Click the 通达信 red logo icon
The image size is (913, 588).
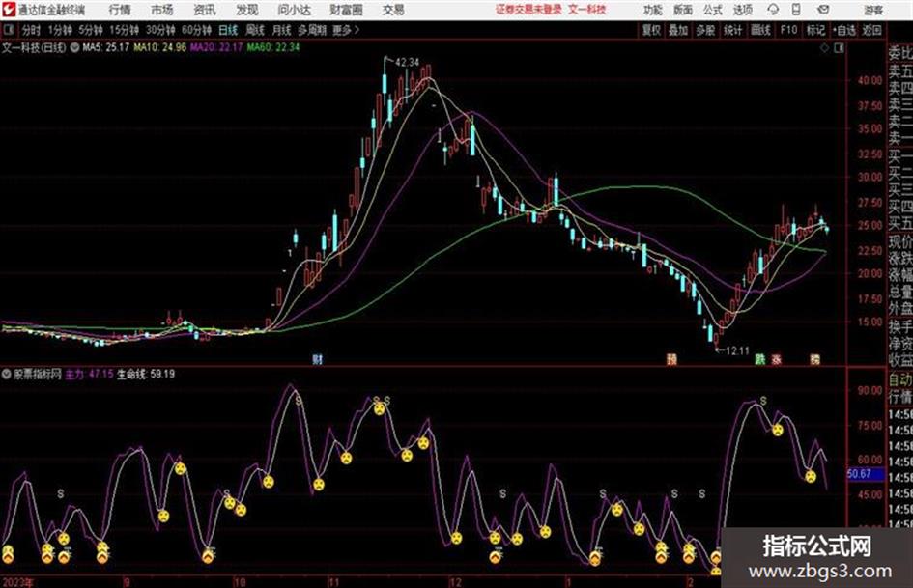(x=9, y=10)
